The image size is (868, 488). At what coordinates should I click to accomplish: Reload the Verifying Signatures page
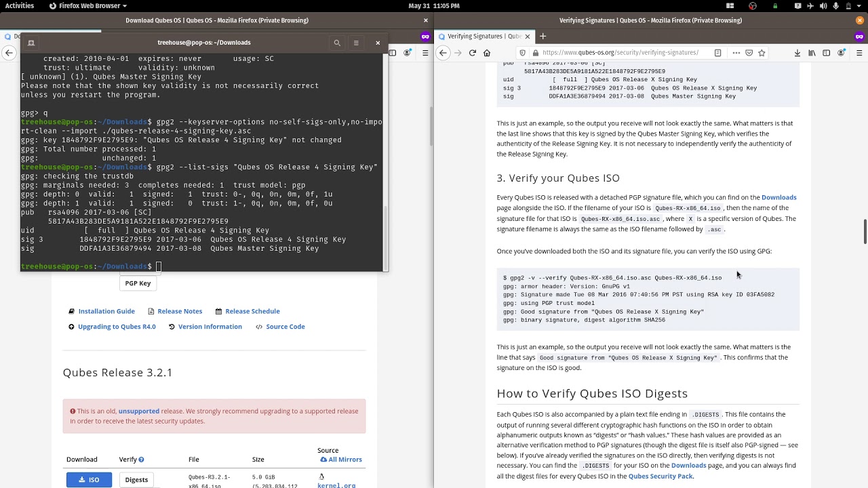(473, 53)
